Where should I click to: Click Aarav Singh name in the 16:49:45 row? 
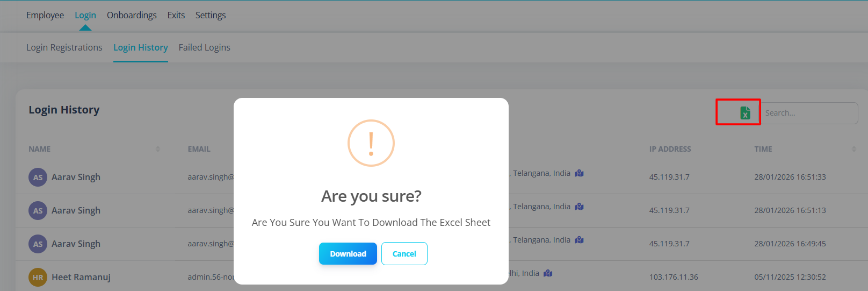(x=76, y=244)
